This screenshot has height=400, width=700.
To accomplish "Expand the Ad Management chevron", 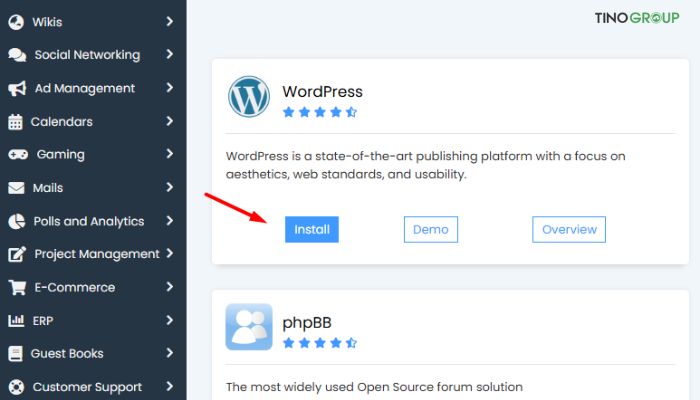I will pyautogui.click(x=170, y=88).
